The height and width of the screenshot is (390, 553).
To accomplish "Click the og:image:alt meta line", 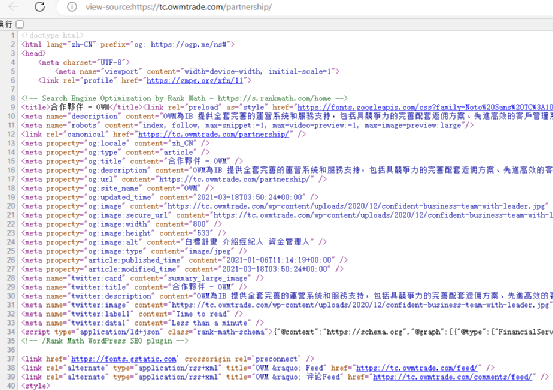I will click(x=174, y=242).
